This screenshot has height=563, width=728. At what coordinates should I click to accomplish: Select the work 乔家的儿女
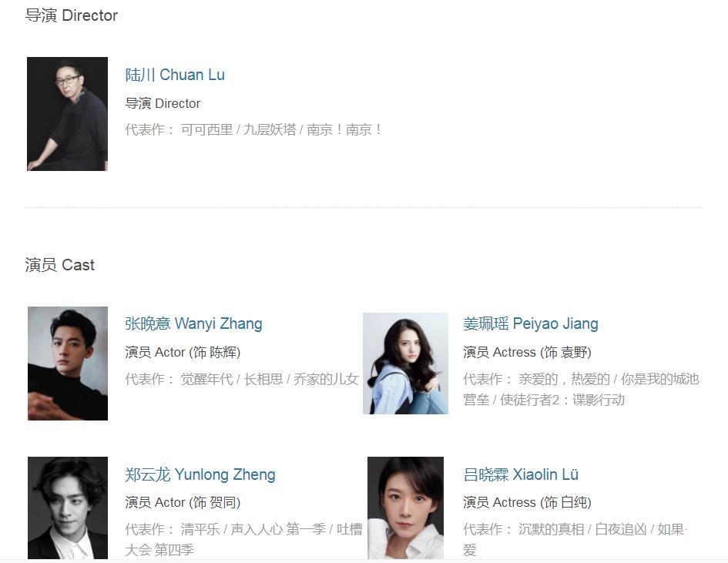326,379
